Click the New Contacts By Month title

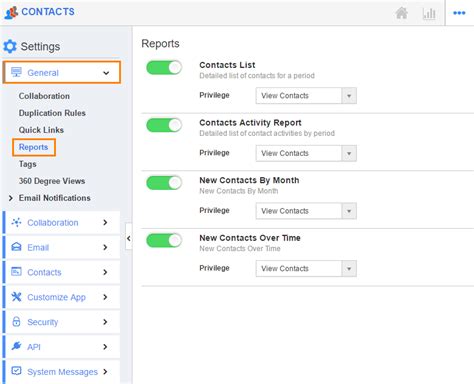click(x=249, y=180)
